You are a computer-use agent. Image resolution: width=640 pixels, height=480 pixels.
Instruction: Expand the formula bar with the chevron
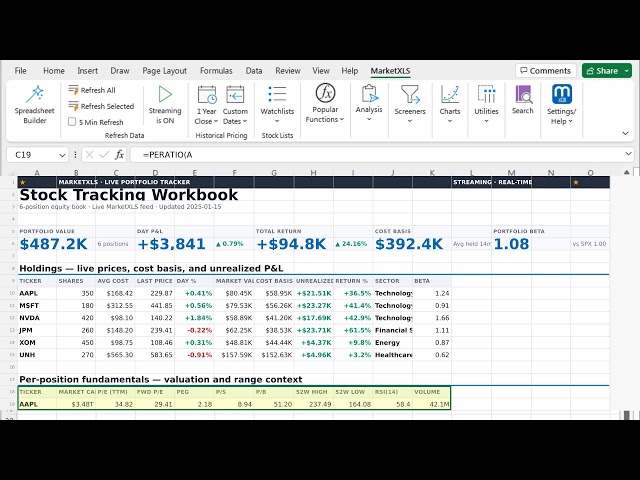(x=629, y=154)
